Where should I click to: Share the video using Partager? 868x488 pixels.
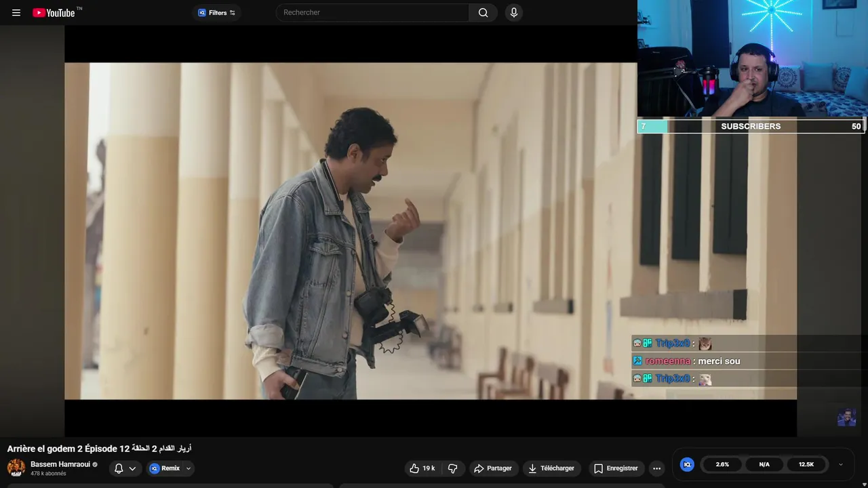494,468
